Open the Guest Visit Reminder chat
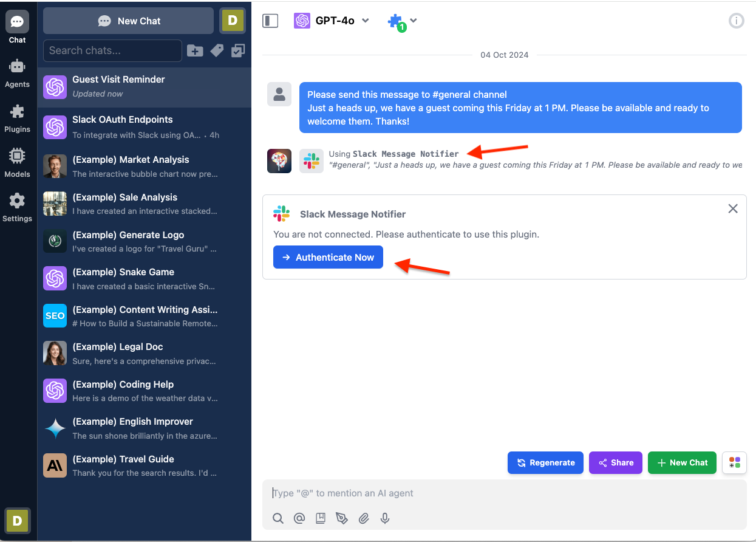 pos(145,86)
